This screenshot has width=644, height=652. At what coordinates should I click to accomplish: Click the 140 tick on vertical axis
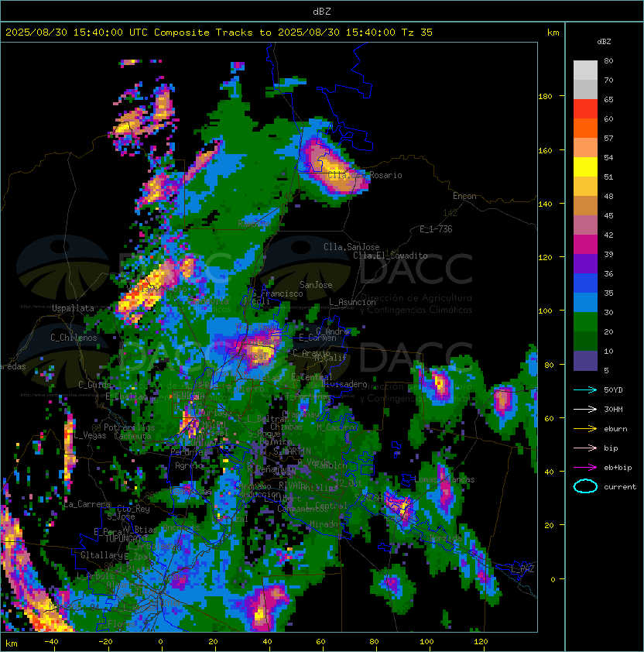[x=545, y=204]
